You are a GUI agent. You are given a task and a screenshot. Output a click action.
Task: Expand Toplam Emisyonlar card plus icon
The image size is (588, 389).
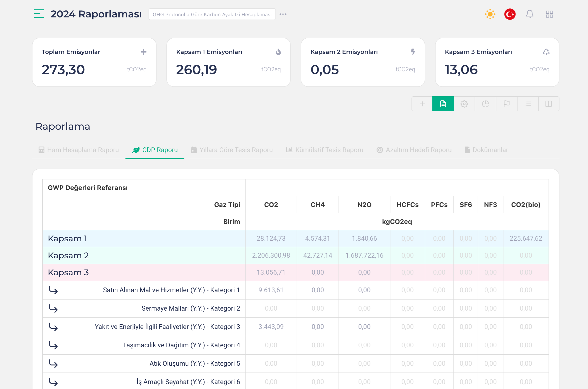(143, 52)
